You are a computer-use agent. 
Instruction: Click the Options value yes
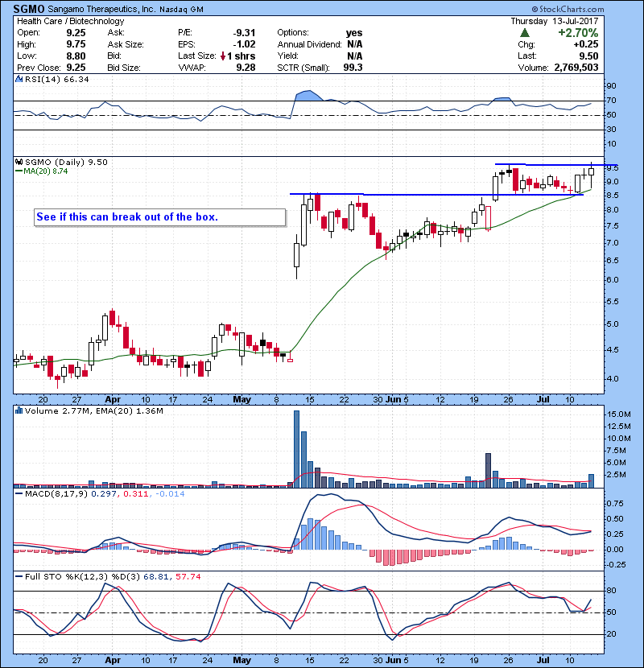(x=354, y=33)
